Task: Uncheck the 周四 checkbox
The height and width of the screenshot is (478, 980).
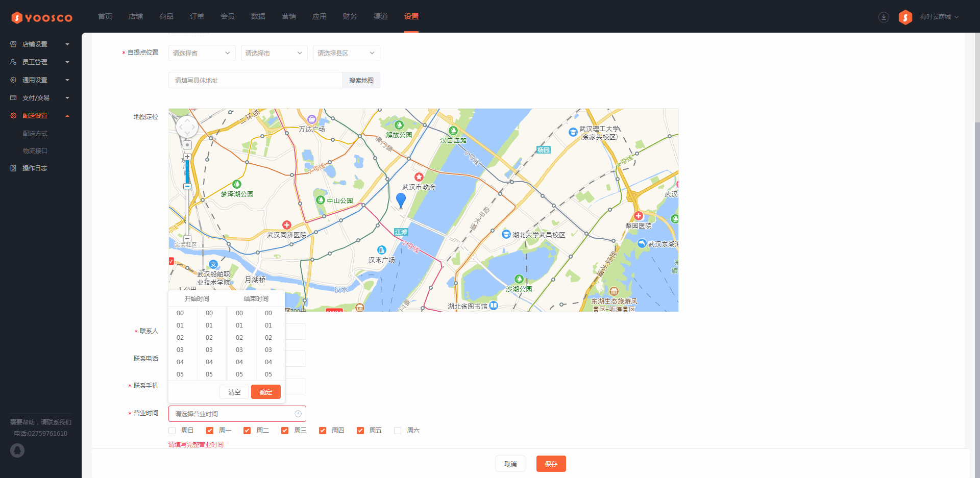Action: (x=323, y=431)
